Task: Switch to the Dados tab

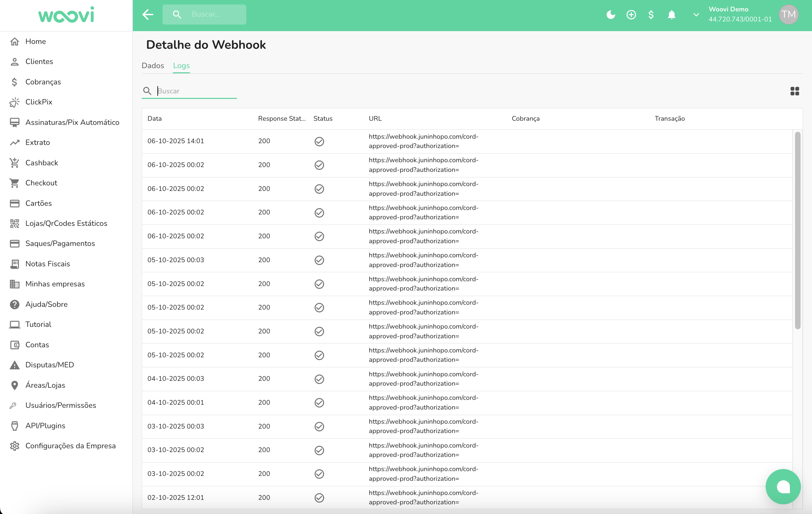Action: [x=153, y=65]
